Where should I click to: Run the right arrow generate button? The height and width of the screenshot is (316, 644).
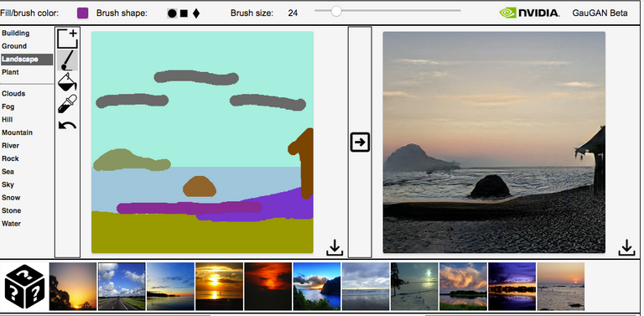tap(361, 142)
